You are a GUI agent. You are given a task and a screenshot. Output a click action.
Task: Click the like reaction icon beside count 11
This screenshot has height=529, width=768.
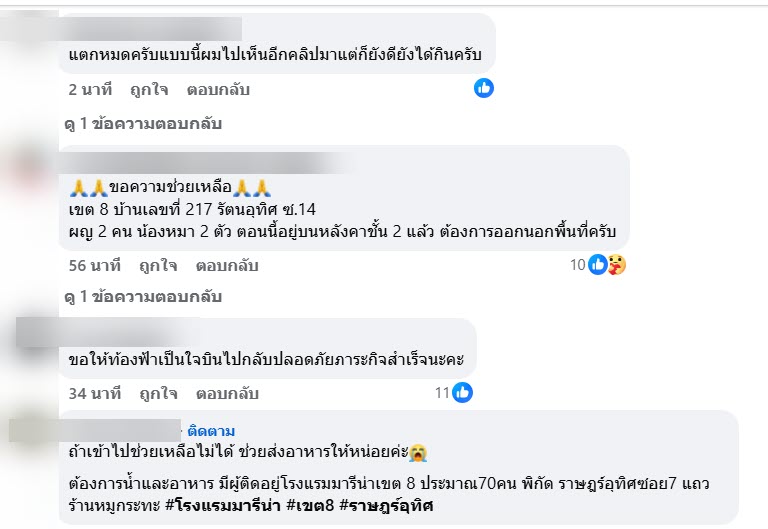point(462,393)
